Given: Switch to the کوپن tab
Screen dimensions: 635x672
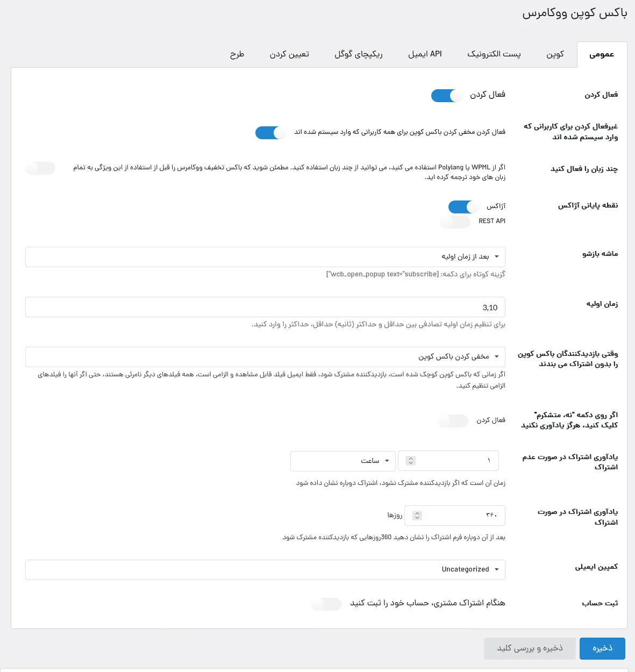Looking at the screenshot, I should [555, 54].
